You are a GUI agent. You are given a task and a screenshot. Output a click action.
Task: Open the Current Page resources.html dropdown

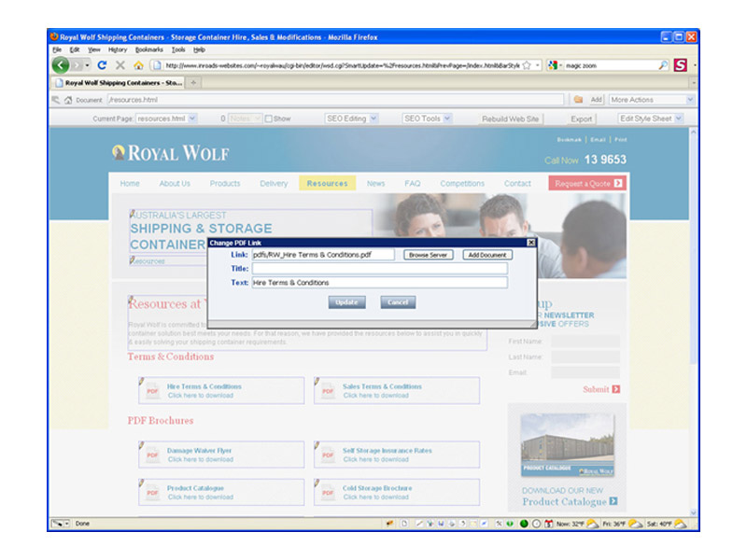click(166, 119)
